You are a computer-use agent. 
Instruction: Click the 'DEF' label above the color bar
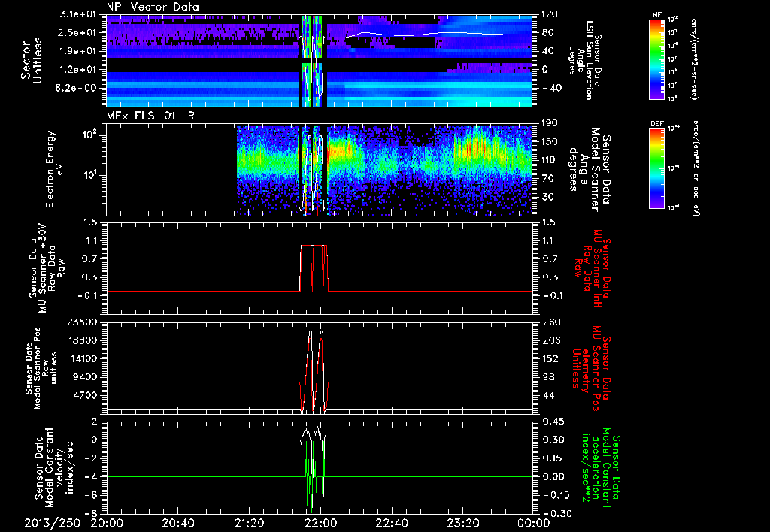(656, 124)
